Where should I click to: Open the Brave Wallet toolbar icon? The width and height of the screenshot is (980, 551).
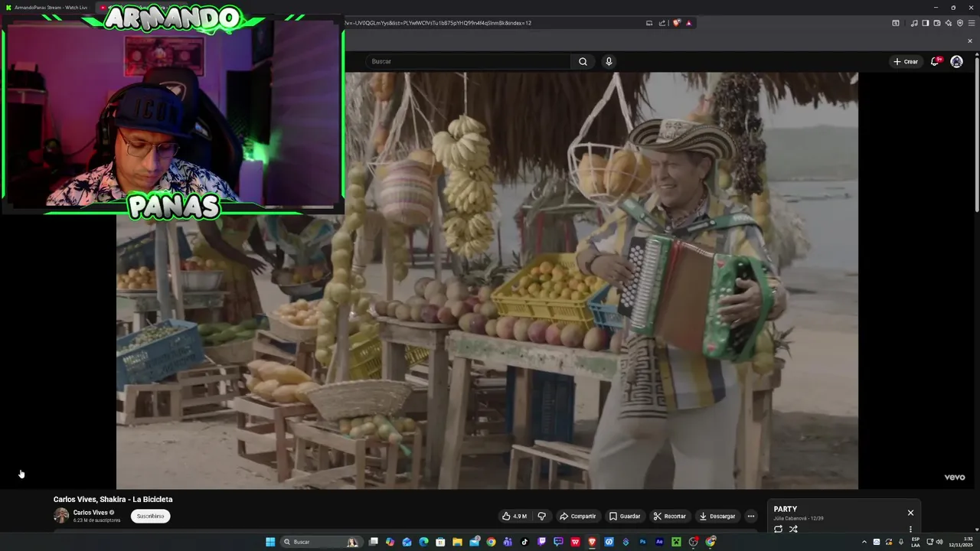tap(937, 23)
